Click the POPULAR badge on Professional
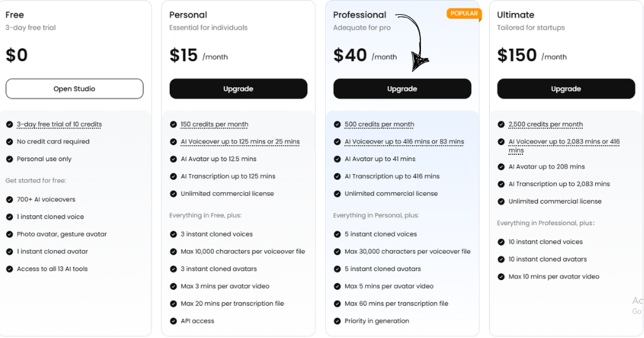Screen dimensions: 644x338 click(464, 13)
